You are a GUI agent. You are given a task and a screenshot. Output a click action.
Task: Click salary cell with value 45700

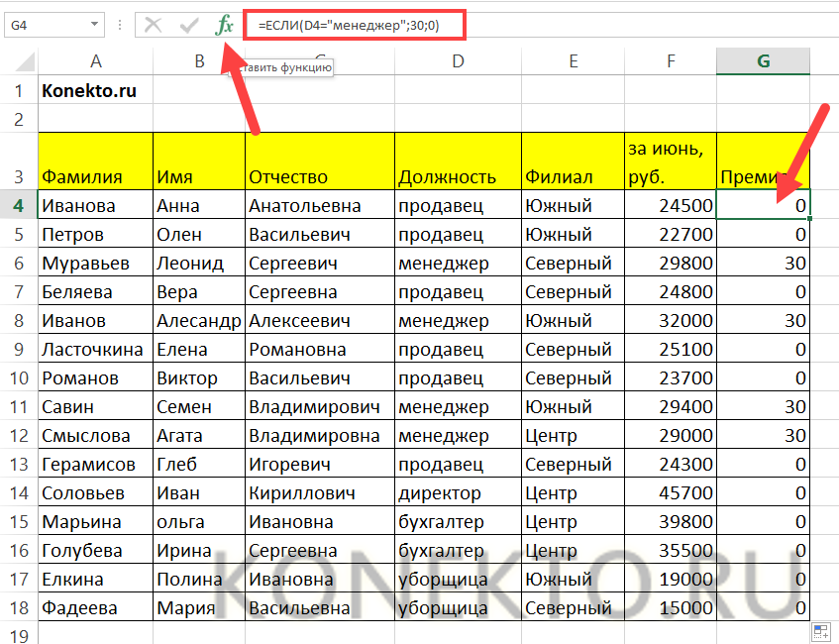coord(670,492)
